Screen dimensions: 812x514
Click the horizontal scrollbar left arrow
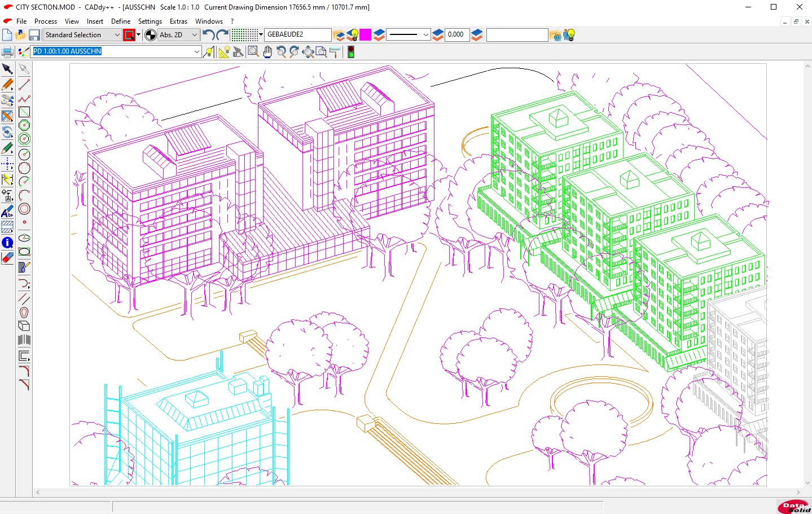(x=38, y=493)
